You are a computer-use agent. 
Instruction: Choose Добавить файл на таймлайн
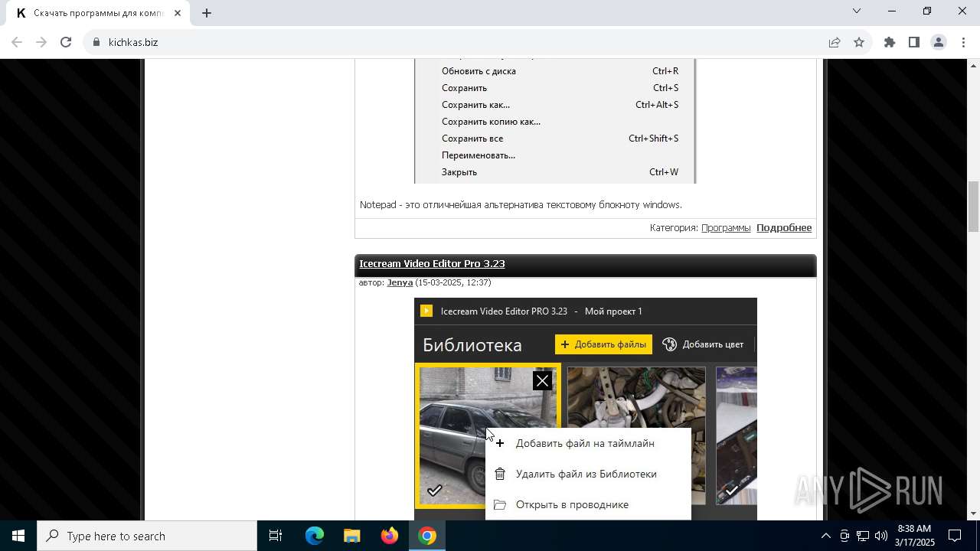(588, 443)
